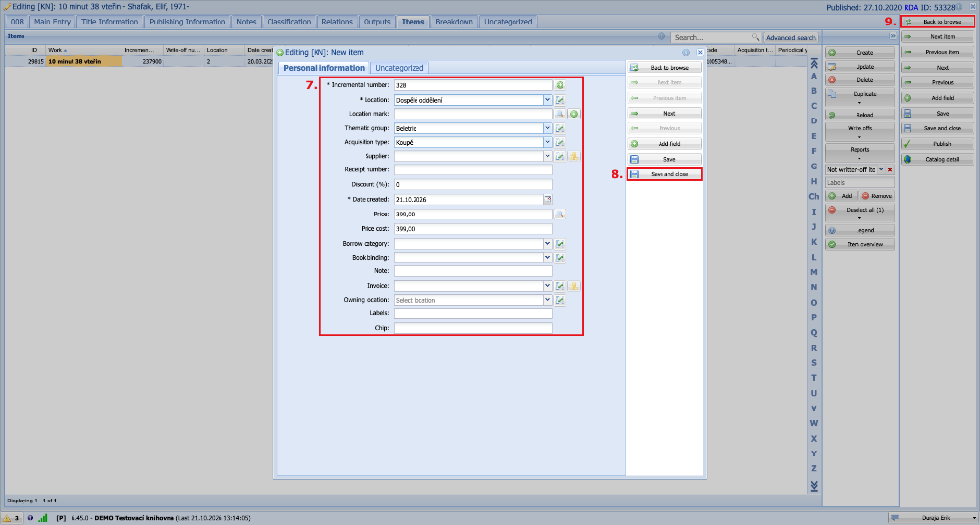Click magnifier icon beside Location mark field
This screenshot has width=980, height=525.
pos(560,114)
